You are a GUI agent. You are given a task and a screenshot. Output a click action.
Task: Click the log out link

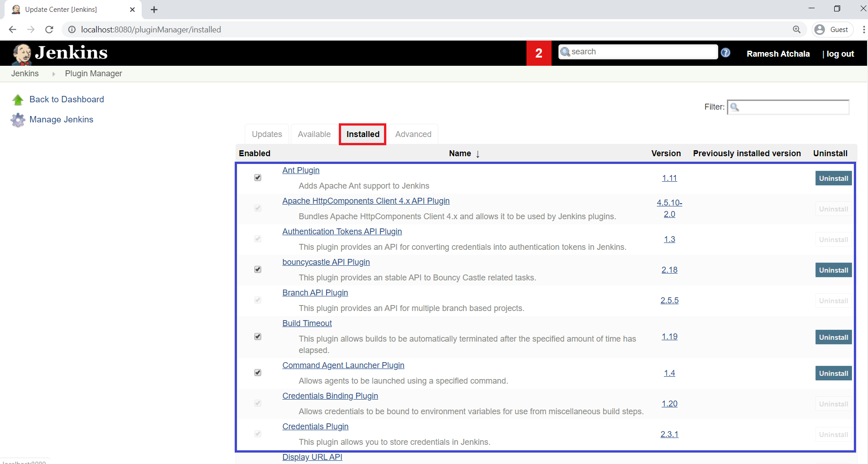click(840, 54)
